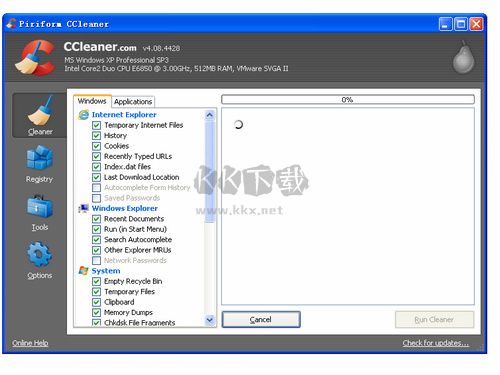
Task: Click the Piriform pear logo
Action: [x=463, y=57]
